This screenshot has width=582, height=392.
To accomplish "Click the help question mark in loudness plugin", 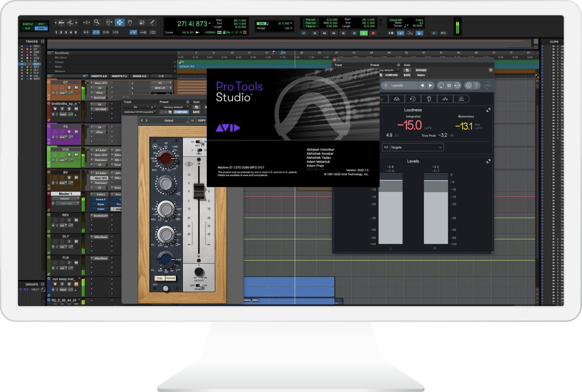I will (476, 86).
